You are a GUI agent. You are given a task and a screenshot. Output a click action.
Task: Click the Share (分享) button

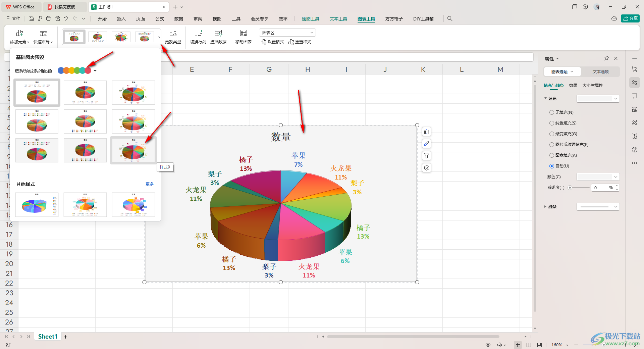point(630,18)
